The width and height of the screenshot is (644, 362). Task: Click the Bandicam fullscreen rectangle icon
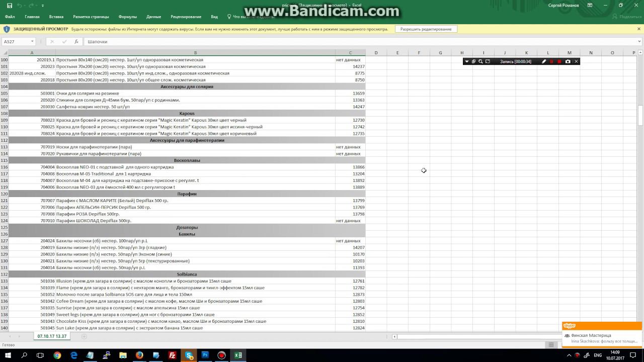click(488, 61)
